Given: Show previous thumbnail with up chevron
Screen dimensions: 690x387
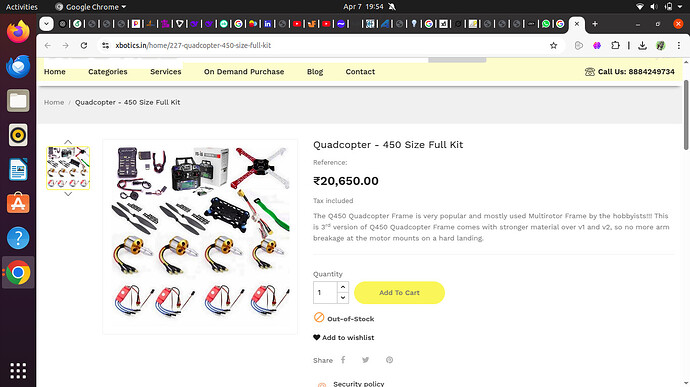Looking at the screenshot, I should (68, 142).
